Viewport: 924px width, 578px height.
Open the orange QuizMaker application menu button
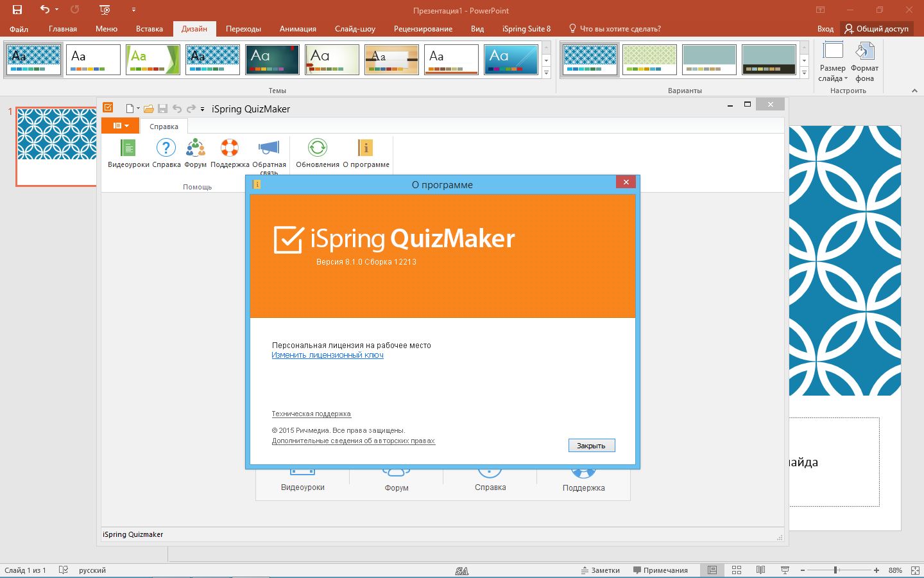(x=120, y=126)
